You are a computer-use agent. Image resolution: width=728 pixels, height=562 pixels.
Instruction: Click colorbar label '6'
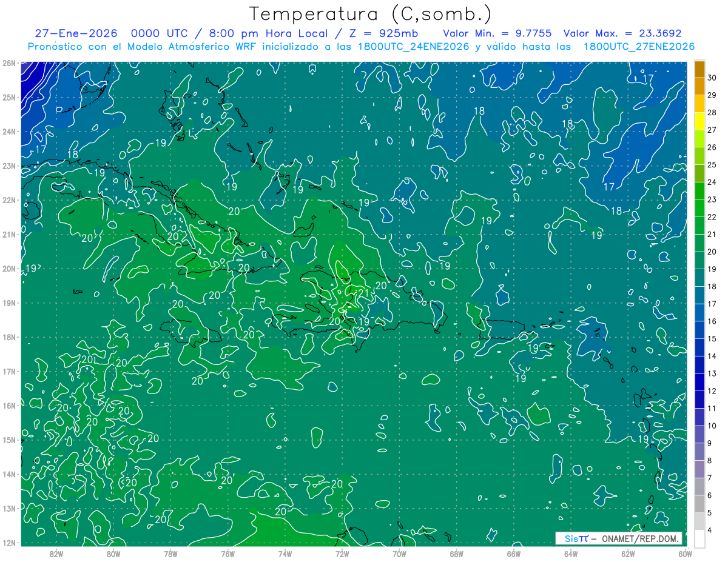point(710,495)
